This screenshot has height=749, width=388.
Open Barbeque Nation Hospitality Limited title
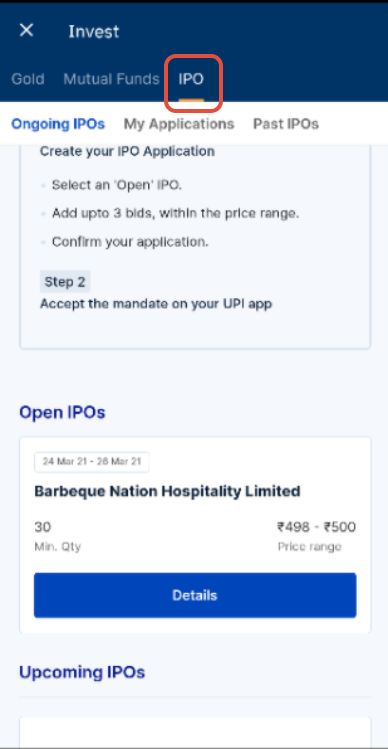coord(167,491)
